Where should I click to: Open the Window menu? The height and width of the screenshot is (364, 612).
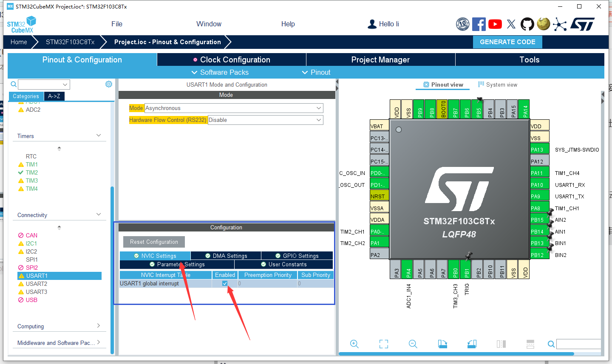(x=209, y=24)
